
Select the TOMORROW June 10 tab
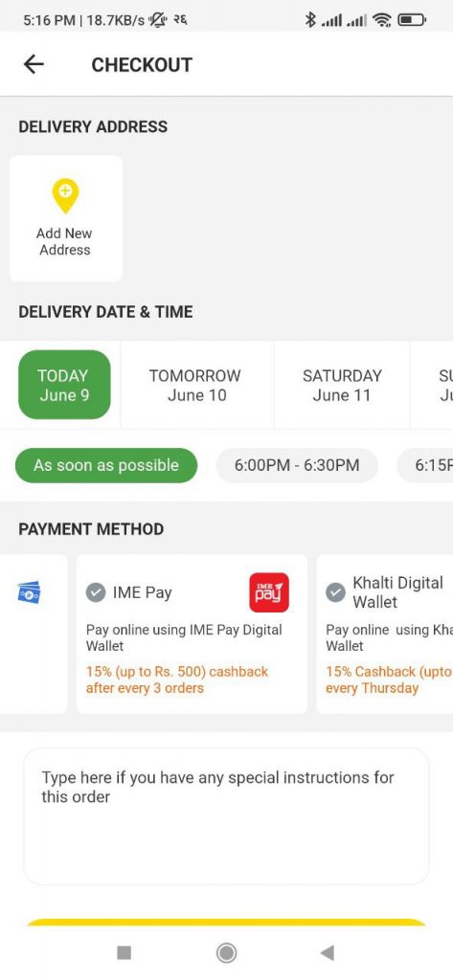(196, 385)
